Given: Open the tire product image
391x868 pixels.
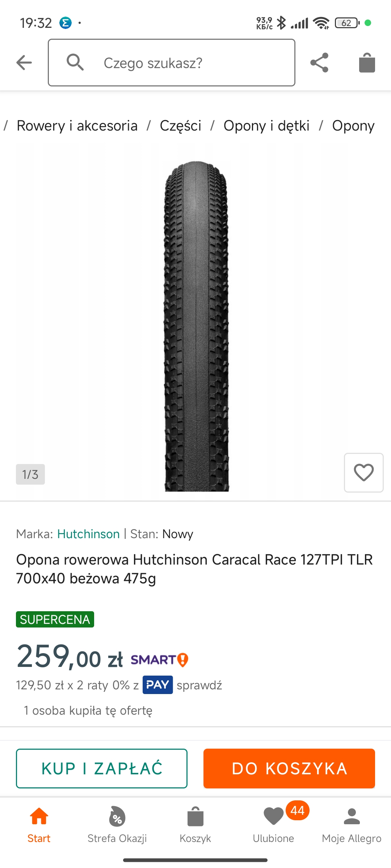Looking at the screenshot, I should tap(197, 325).
